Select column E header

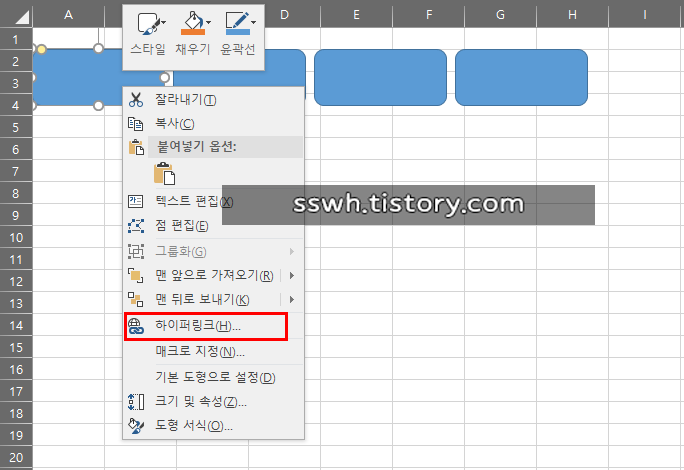tap(356, 15)
